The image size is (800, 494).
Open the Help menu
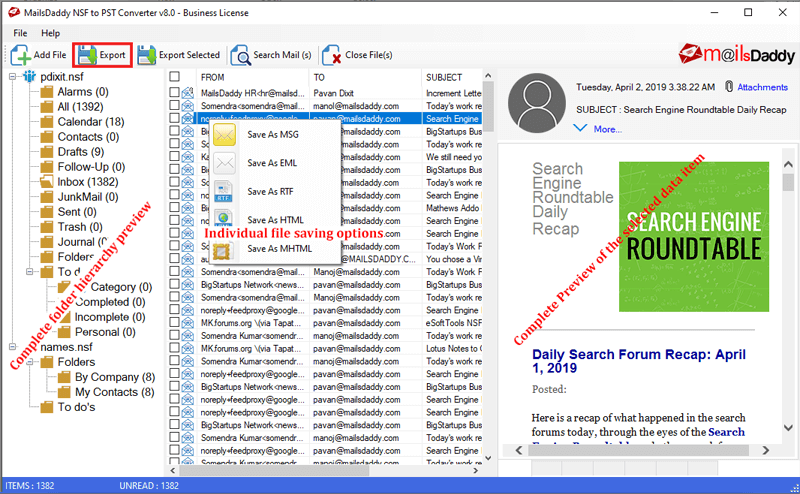click(51, 33)
